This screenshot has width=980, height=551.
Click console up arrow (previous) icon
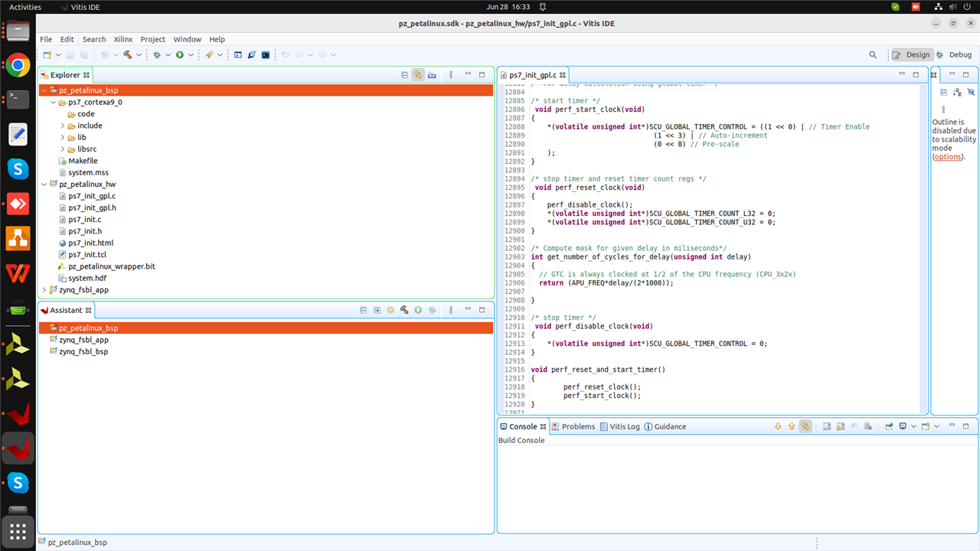[792, 426]
